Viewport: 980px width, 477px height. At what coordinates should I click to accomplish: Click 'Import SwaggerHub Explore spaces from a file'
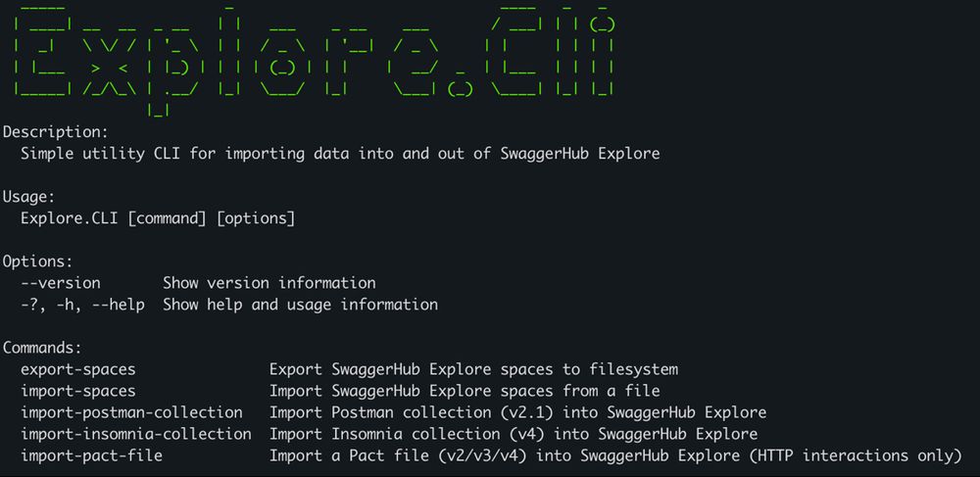(x=465, y=391)
